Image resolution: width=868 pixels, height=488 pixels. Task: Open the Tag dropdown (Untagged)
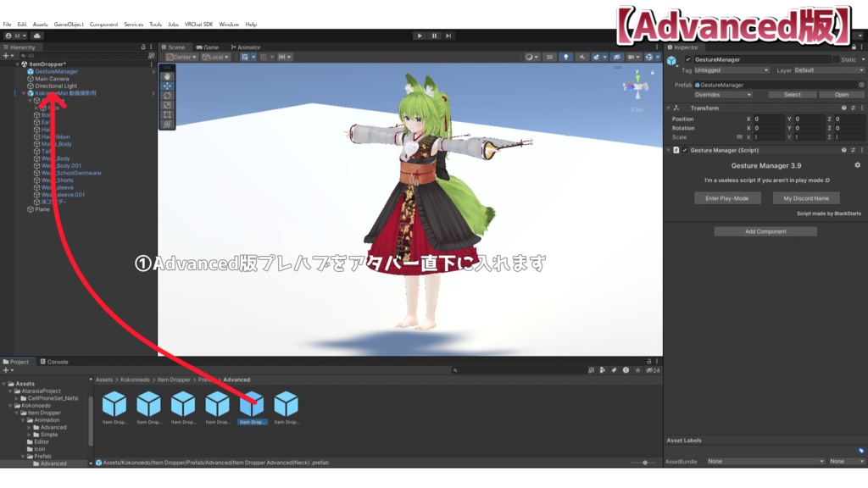732,70
